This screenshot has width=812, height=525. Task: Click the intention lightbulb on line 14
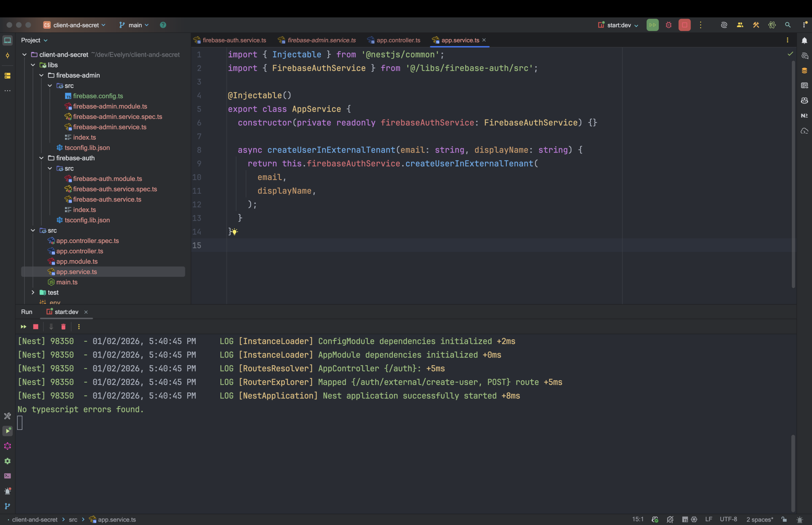(x=234, y=232)
